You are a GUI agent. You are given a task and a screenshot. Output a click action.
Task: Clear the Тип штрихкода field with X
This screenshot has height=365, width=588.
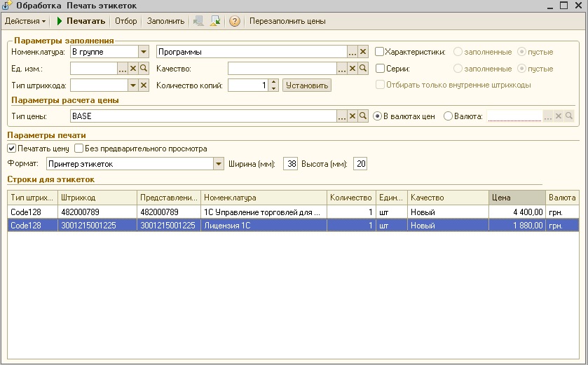(144, 85)
